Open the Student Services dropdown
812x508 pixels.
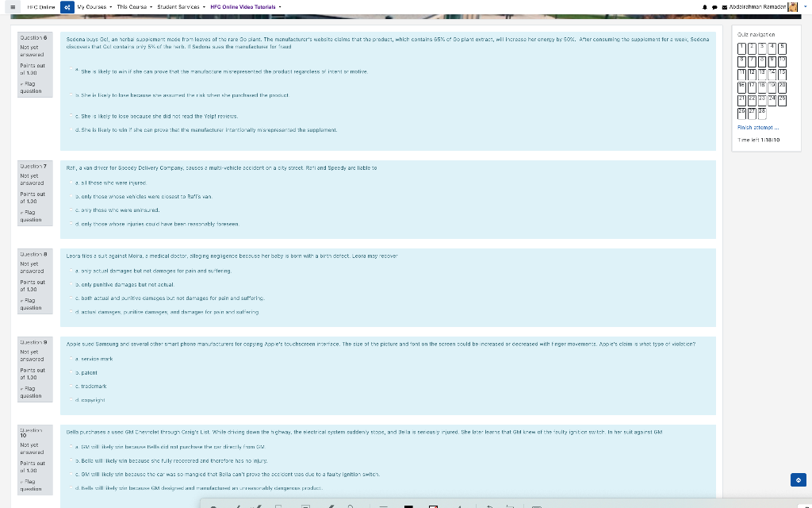tap(182, 7)
